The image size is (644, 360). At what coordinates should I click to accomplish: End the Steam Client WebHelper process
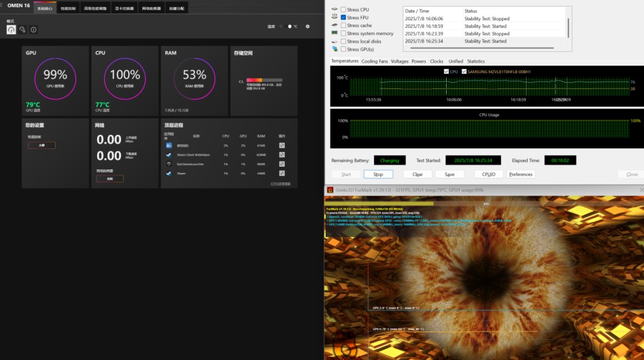click(282, 154)
